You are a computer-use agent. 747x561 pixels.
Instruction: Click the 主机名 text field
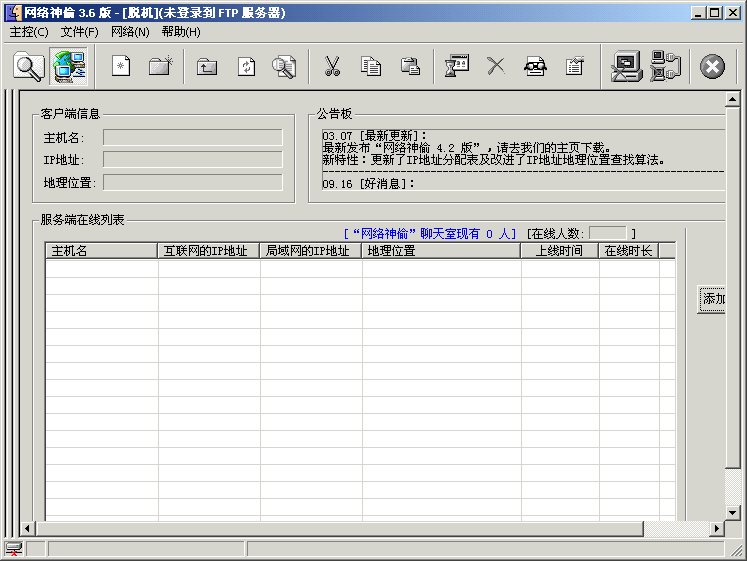[x=192, y=137]
